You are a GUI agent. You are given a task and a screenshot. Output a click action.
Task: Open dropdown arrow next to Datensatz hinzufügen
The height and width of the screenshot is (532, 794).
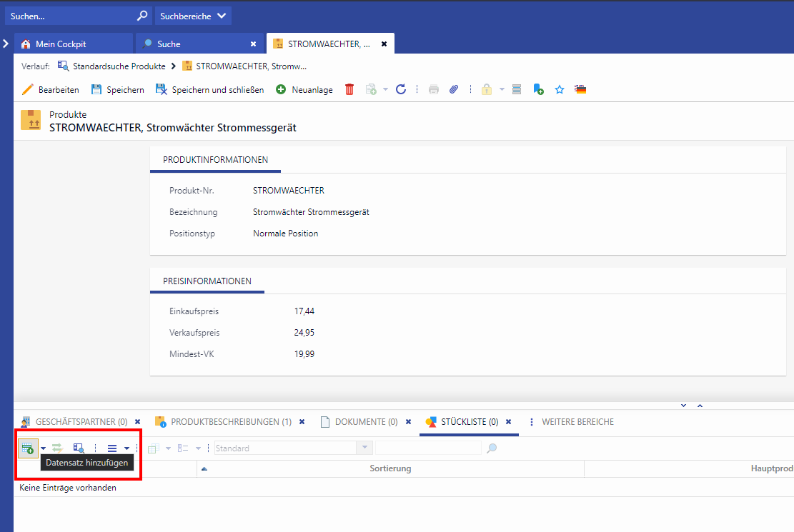click(x=43, y=448)
